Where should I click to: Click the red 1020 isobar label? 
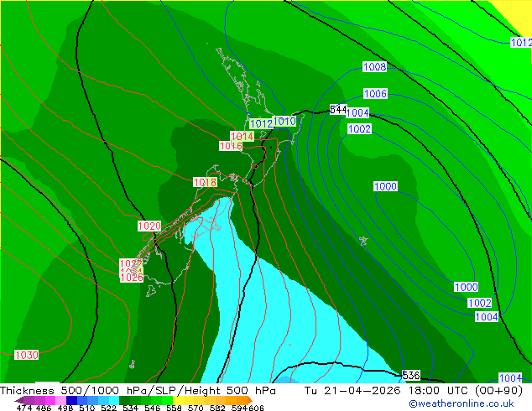[x=149, y=226]
